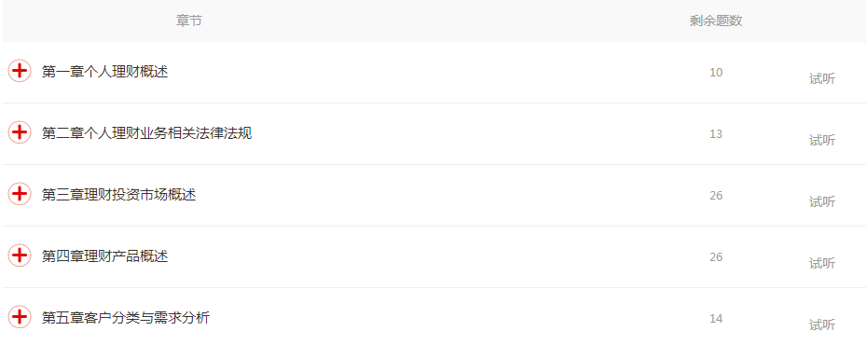Viewport: 868px width, 345px height.
Task: Click the 章节 column header
Action: click(189, 21)
